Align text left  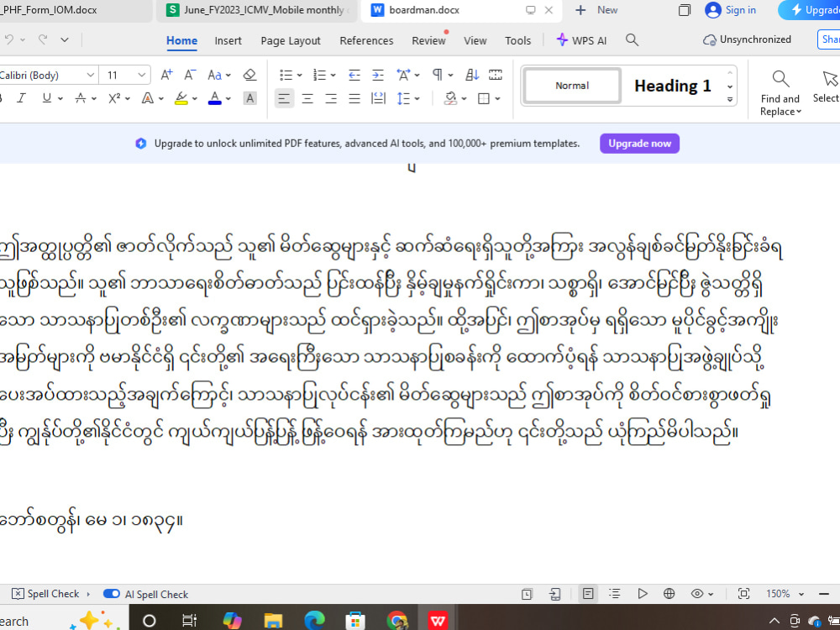coord(284,98)
